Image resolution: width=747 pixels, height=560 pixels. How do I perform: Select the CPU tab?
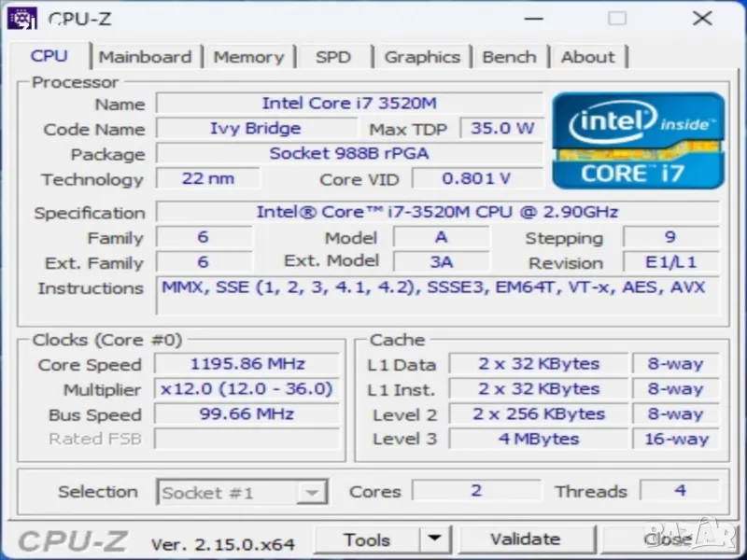pos(49,56)
